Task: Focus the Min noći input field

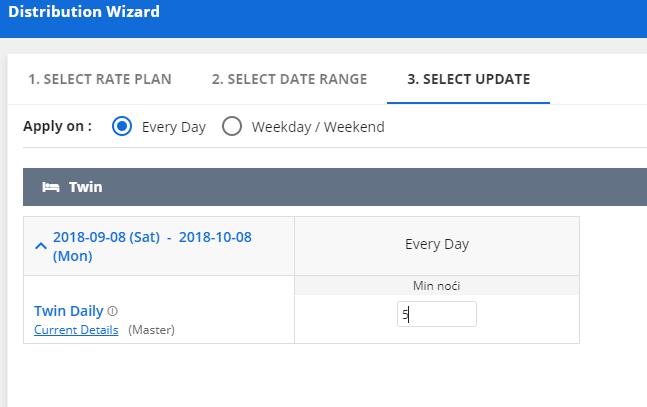Action: tap(437, 314)
